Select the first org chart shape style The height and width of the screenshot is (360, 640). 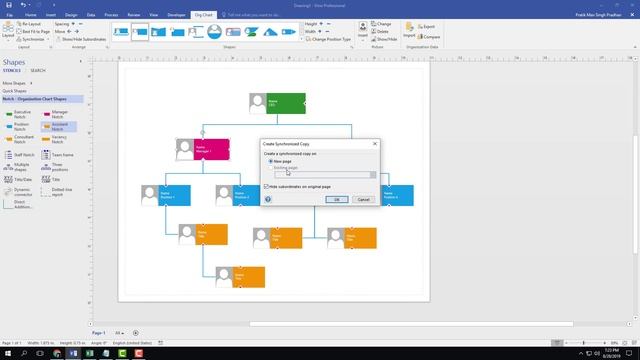tap(121, 31)
